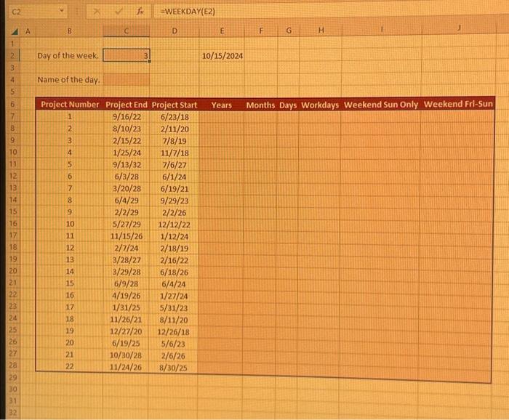
Task: Click the 'Project Start' header cell
Action: 175,105
